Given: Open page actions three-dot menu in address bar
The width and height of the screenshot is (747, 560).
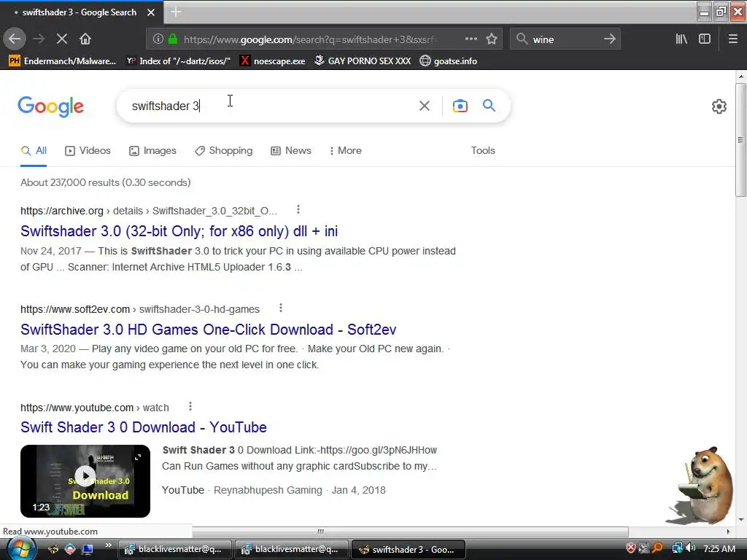Looking at the screenshot, I should (x=471, y=39).
